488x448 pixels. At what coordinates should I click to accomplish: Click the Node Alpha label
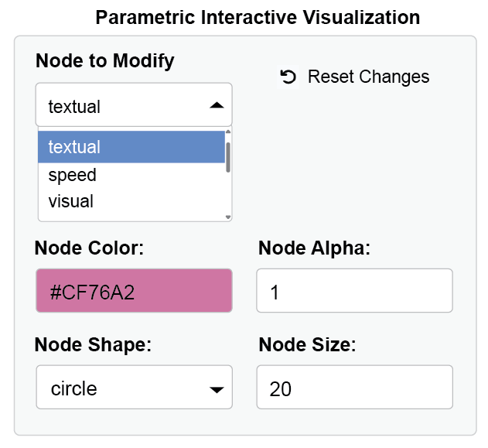click(314, 248)
